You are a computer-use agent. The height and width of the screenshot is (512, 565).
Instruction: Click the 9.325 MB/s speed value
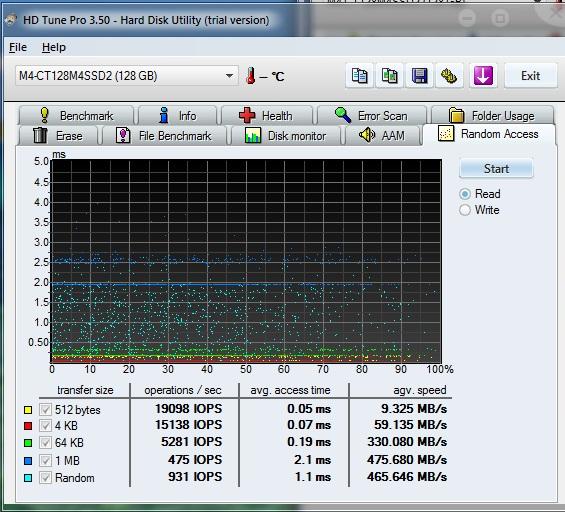(414, 409)
